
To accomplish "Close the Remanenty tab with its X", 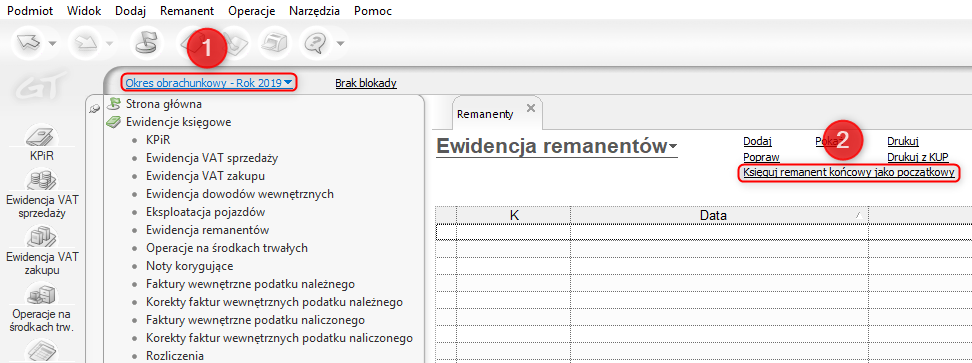I will click(530, 108).
